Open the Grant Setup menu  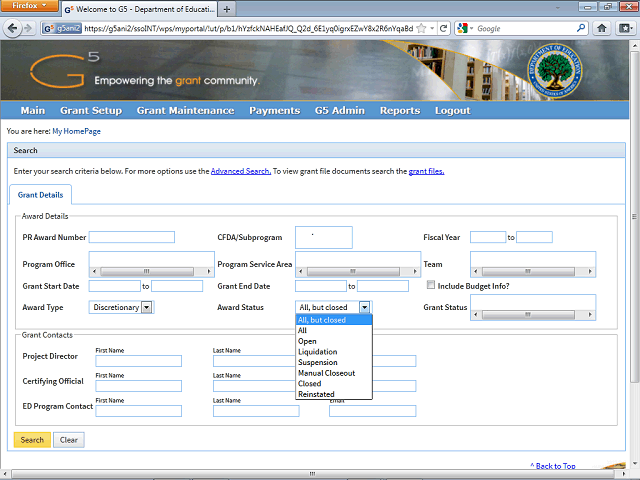click(91, 111)
